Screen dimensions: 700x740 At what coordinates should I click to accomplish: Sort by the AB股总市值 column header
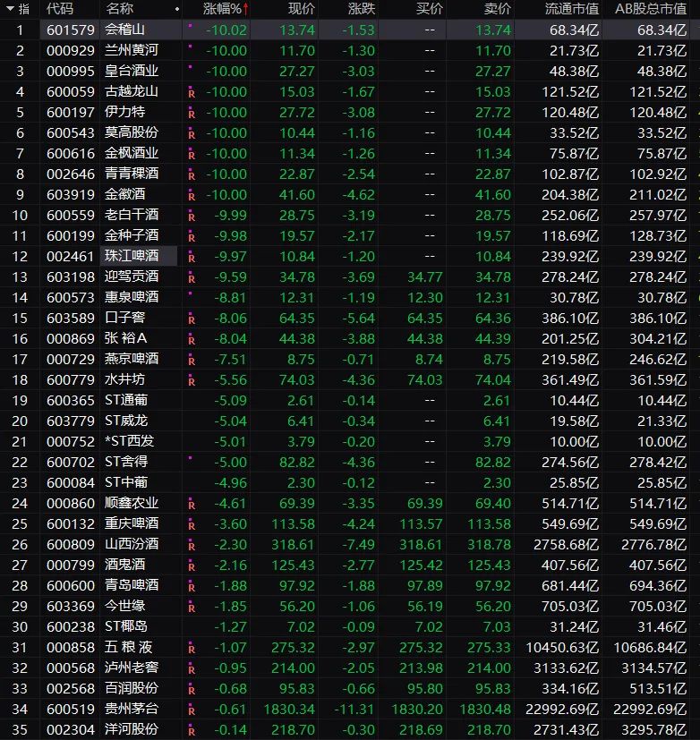click(x=651, y=8)
